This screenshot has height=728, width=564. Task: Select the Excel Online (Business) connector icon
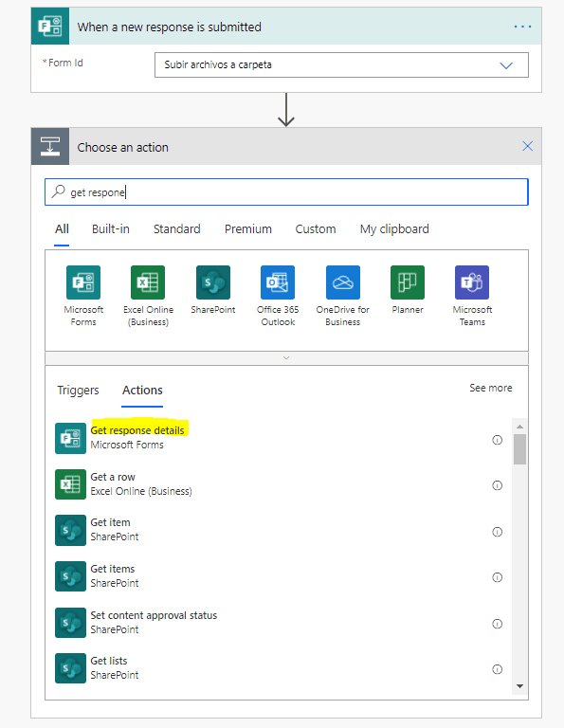pos(148,282)
